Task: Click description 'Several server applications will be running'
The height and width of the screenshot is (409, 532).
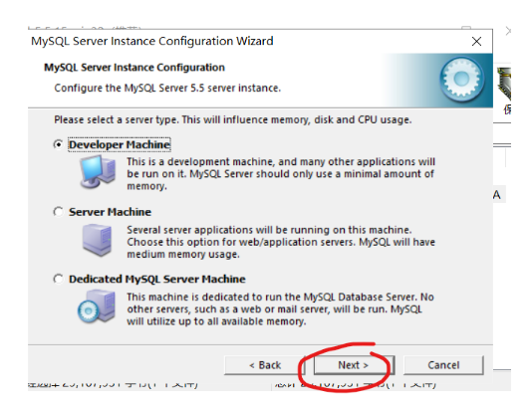Action: 281,242
